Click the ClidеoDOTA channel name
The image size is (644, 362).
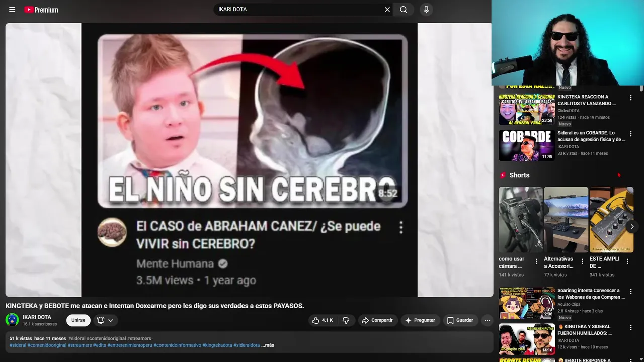568,111
